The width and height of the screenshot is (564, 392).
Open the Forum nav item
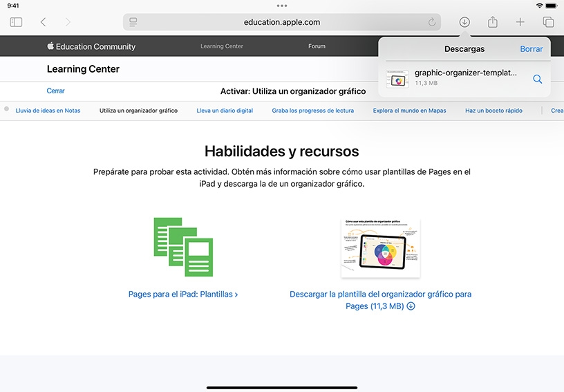coord(317,46)
